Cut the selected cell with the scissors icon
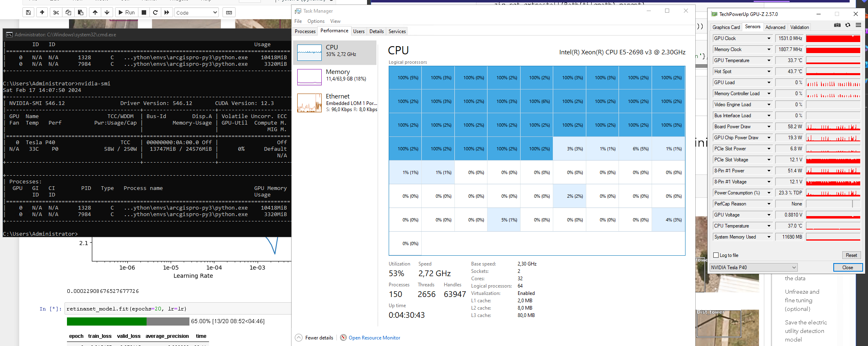 pyautogui.click(x=56, y=13)
